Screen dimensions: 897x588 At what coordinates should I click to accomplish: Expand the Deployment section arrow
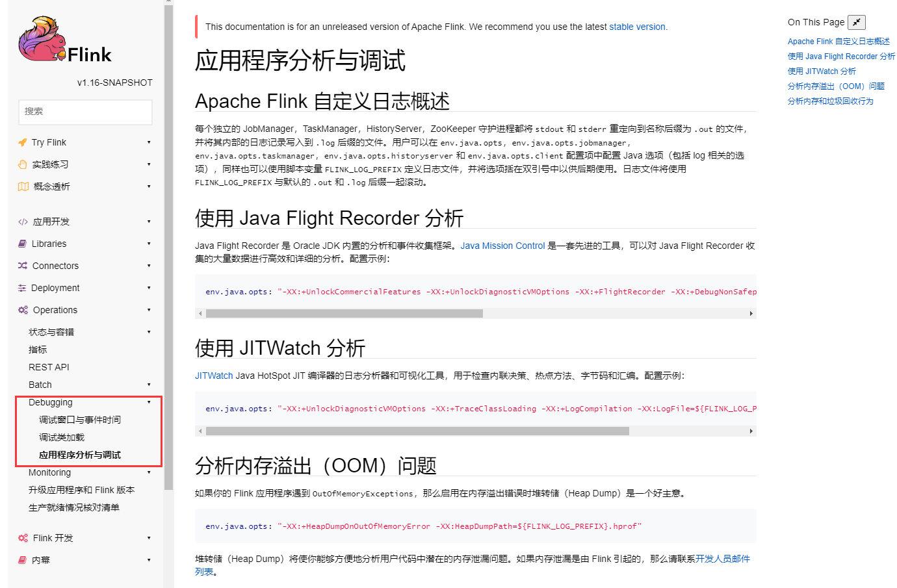(149, 288)
